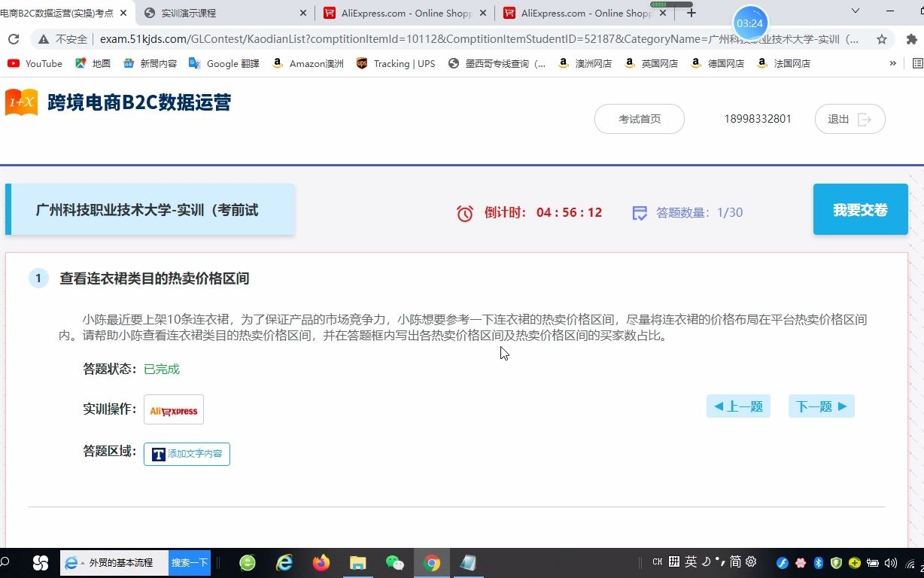Open the AliExpress practice operation icon
924x578 pixels.
pos(173,409)
